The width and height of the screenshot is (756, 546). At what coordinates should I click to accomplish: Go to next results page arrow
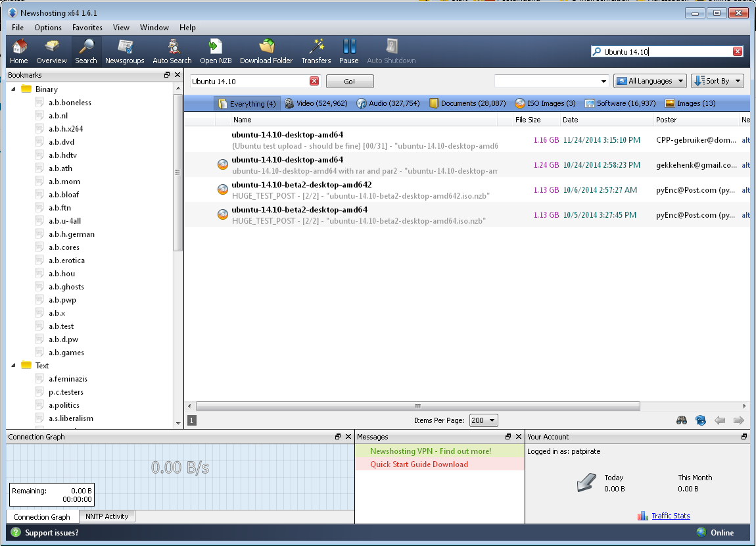click(x=739, y=420)
